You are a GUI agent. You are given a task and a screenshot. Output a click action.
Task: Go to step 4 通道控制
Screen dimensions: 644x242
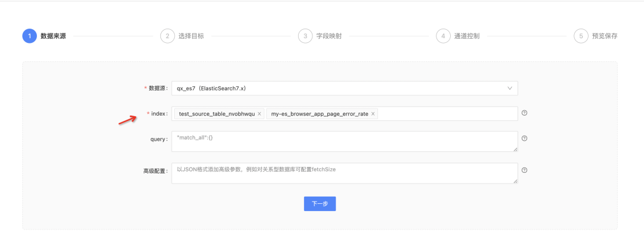[458, 36]
